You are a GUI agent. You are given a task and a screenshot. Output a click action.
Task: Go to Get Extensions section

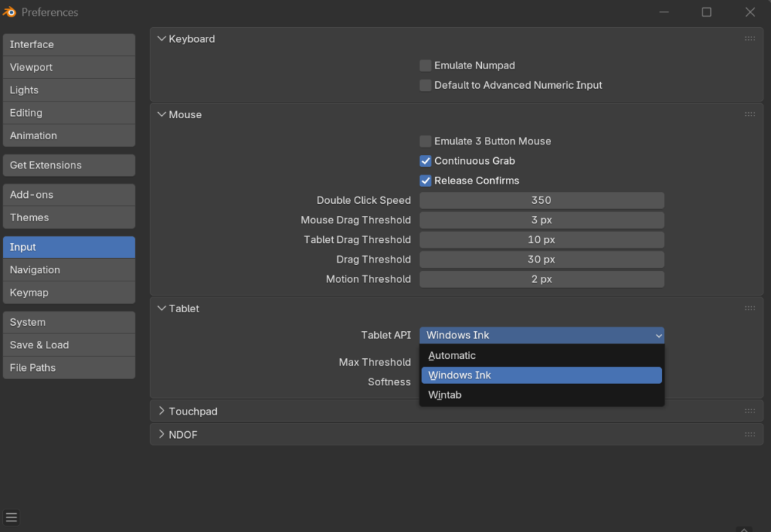pos(69,166)
